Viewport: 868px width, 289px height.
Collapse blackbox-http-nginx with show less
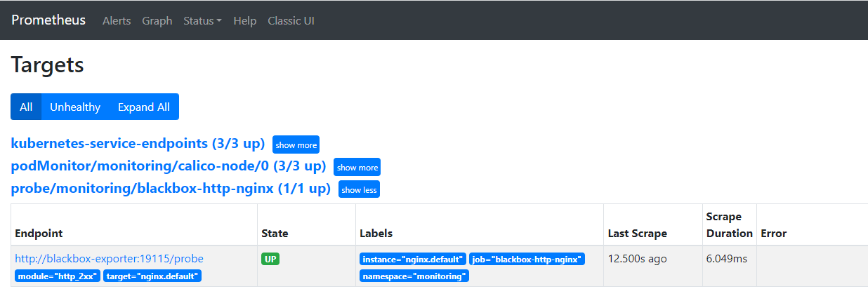pyautogui.click(x=359, y=189)
